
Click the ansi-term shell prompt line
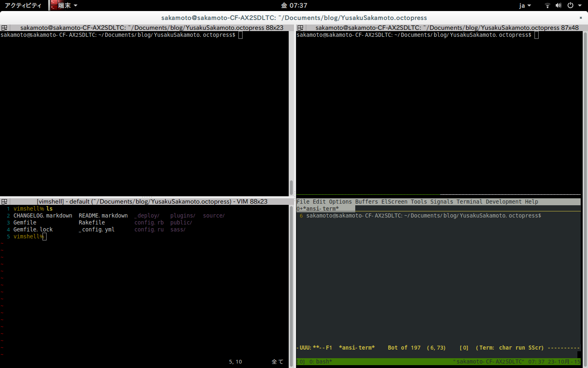tap(424, 215)
